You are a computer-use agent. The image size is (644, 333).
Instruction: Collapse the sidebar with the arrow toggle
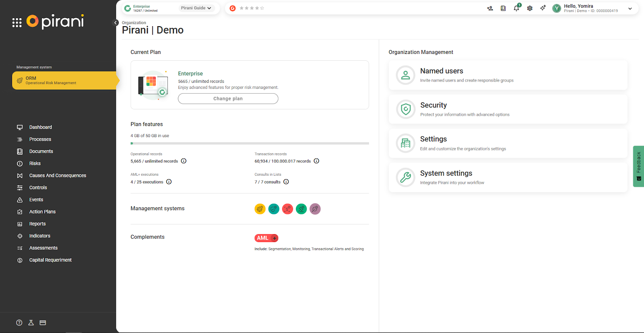[x=116, y=23]
